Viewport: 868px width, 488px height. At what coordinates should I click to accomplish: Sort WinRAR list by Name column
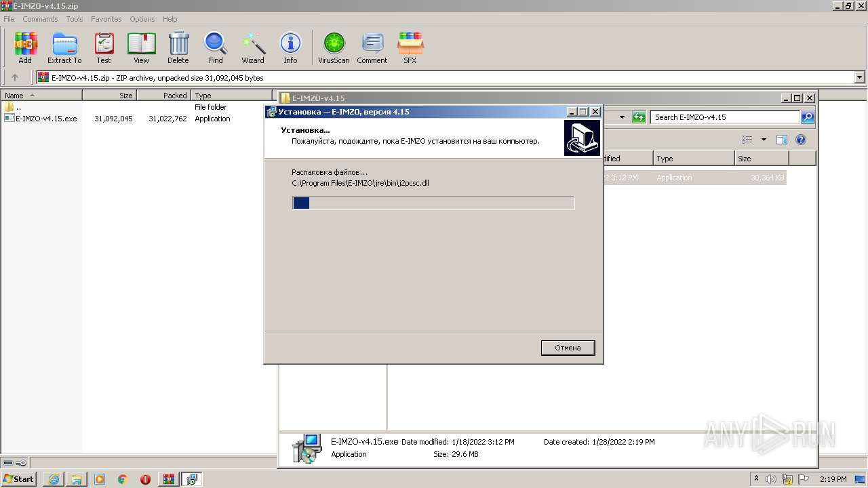[x=41, y=96]
